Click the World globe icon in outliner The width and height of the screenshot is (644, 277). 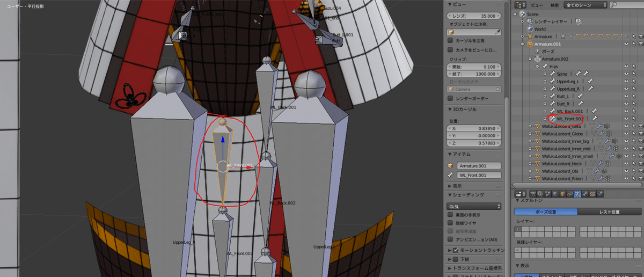point(530,29)
